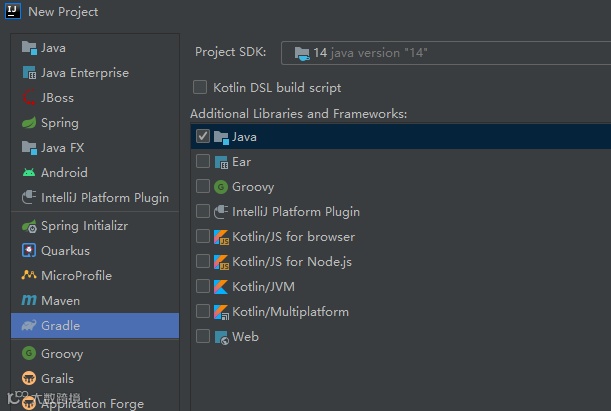Select Android project type label
This screenshot has height=411, width=611.
[64, 173]
